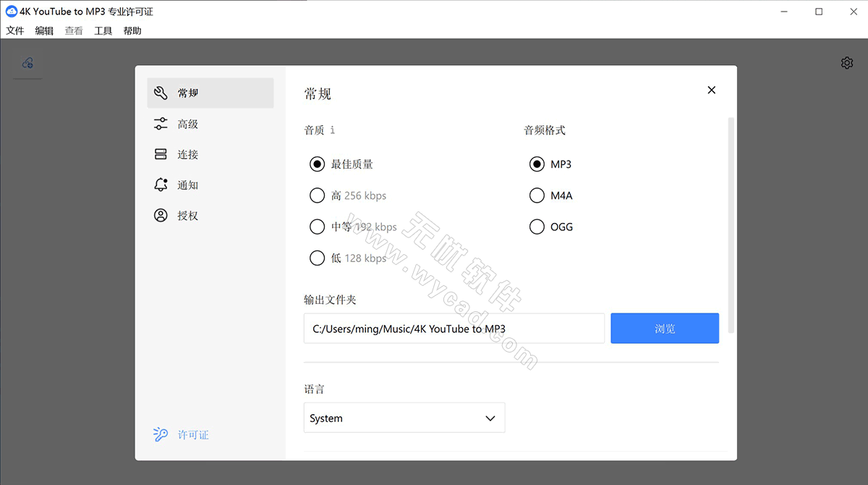Click the info icon next to 音质
Viewport: 868px width, 485px height.
click(331, 130)
